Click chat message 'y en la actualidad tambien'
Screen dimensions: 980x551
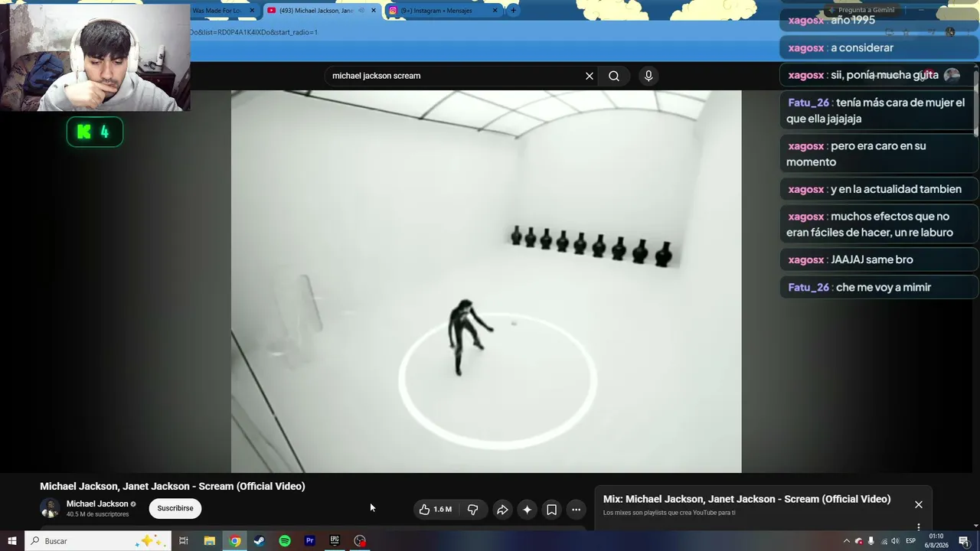[878, 189]
